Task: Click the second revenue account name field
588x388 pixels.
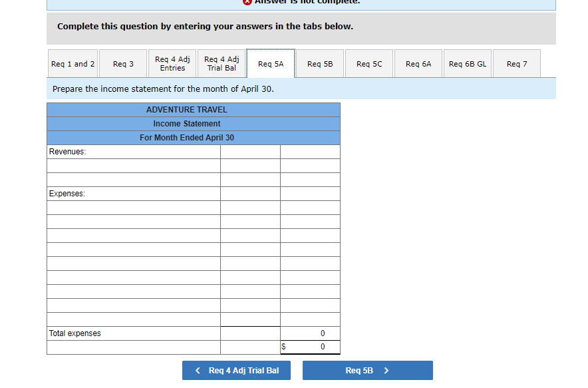Action: (134, 180)
